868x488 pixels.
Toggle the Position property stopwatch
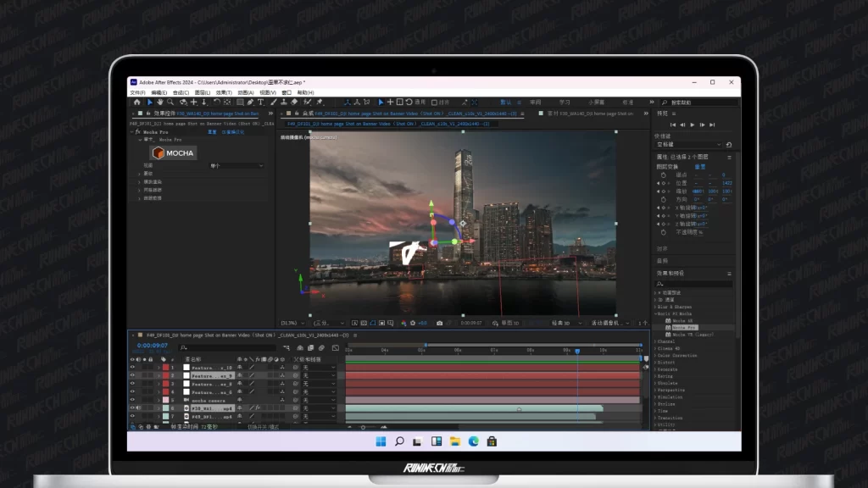pos(663,182)
